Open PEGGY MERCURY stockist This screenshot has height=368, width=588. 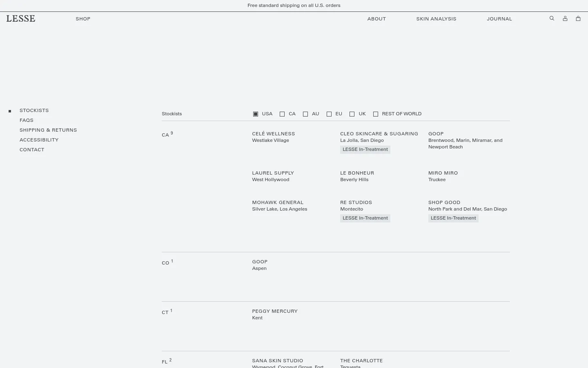tap(275, 311)
